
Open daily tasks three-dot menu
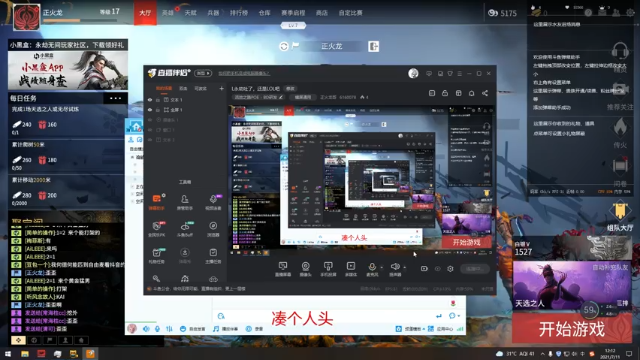point(116,98)
